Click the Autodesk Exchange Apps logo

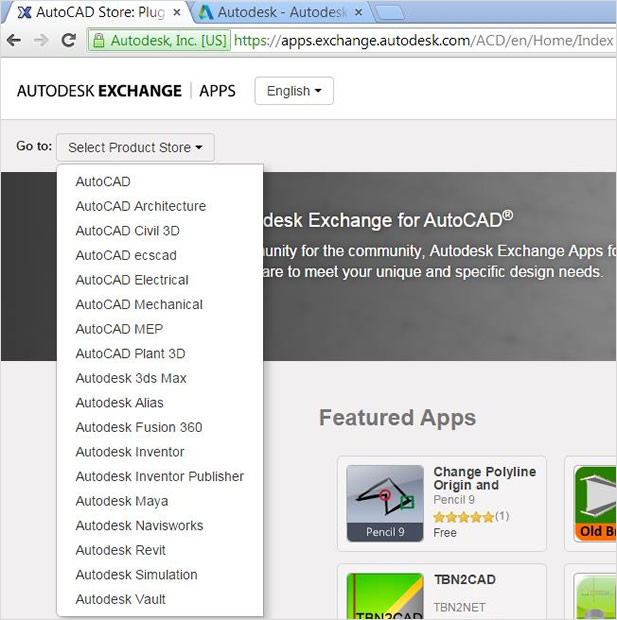126,91
